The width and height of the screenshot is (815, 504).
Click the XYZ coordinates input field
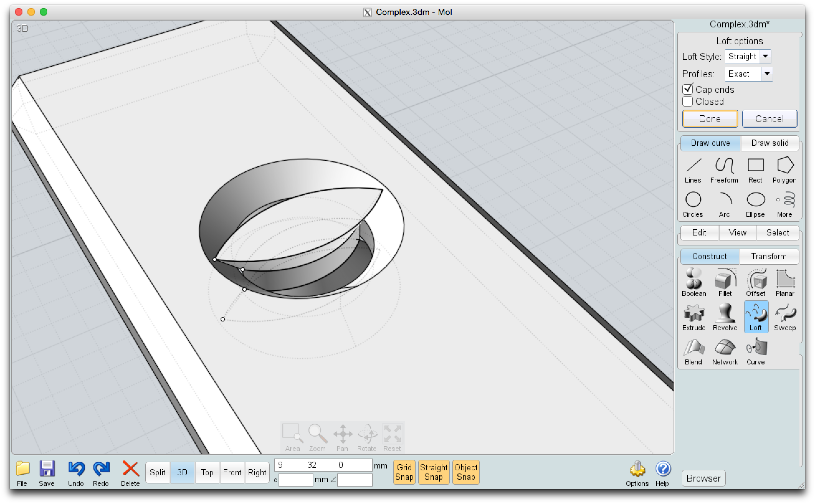click(323, 465)
